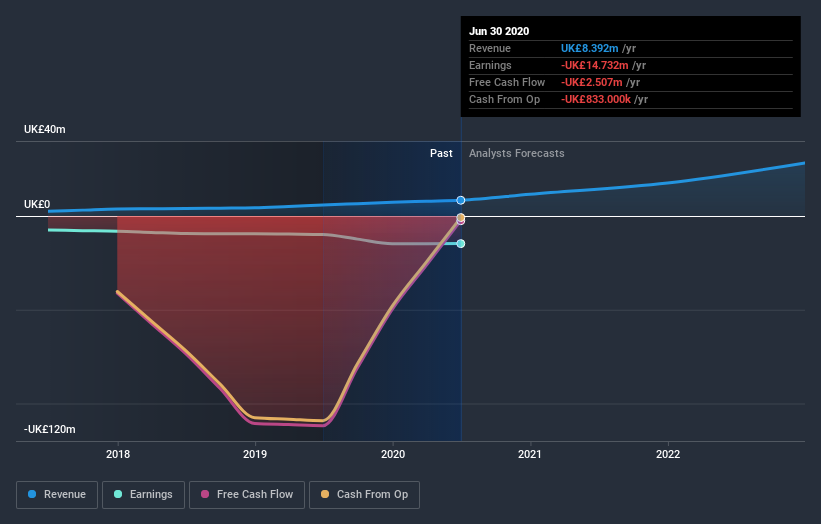Click the 2022 x-axis label
This screenshot has height=524, width=821.
click(x=668, y=454)
